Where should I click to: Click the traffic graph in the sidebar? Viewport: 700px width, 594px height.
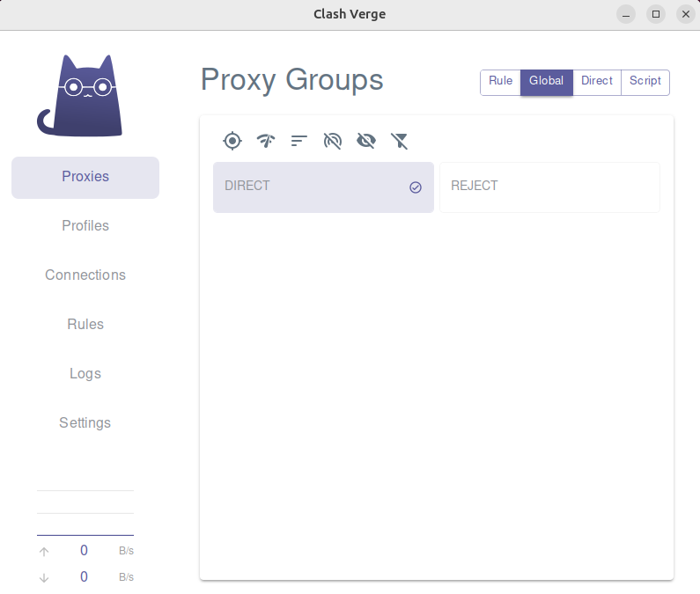(85, 513)
